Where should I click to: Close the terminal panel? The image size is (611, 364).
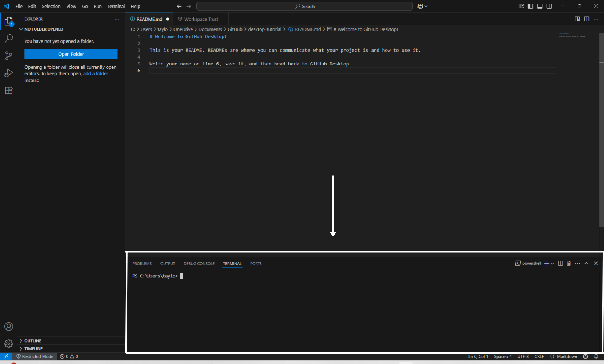tap(596, 263)
